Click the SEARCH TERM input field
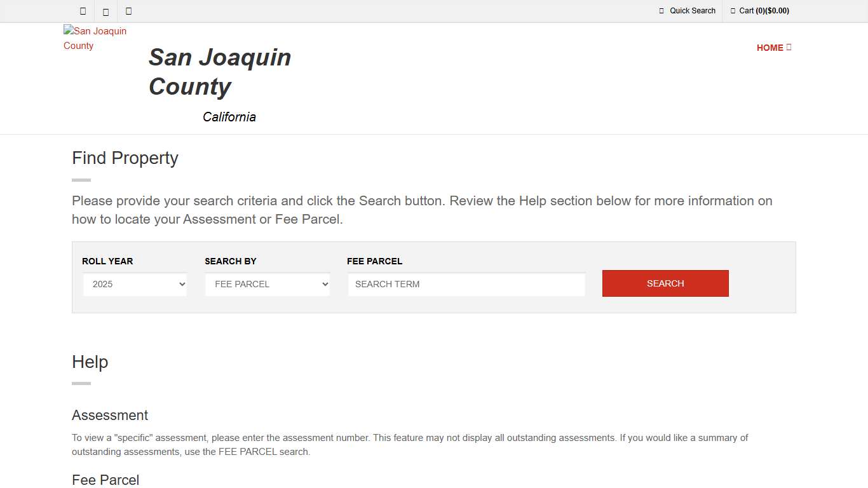 click(x=466, y=284)
